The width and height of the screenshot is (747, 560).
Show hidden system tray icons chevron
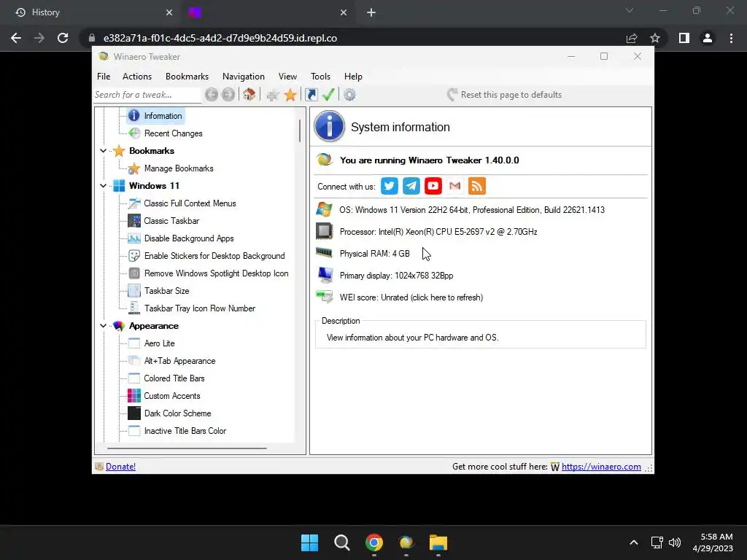click(x=634, y=542)
